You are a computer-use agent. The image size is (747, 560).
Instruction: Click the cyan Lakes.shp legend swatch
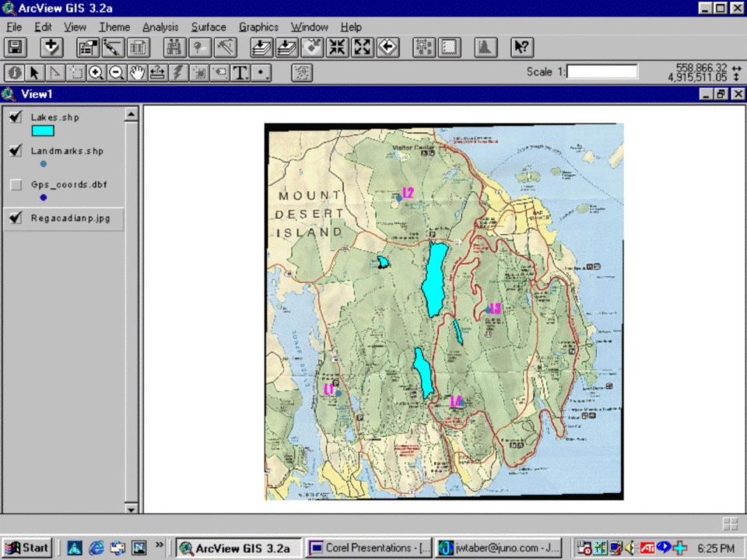pos(43,131)
